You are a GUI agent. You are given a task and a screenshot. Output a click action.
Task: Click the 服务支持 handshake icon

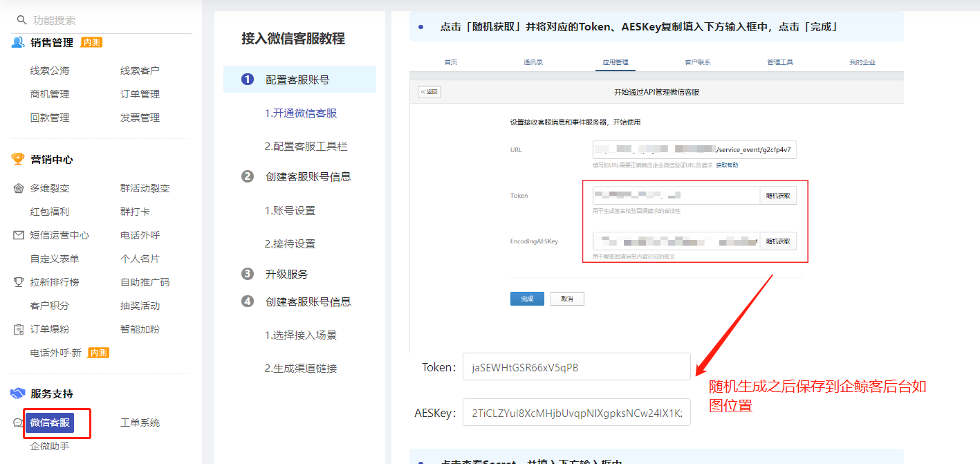click(18, 393)
